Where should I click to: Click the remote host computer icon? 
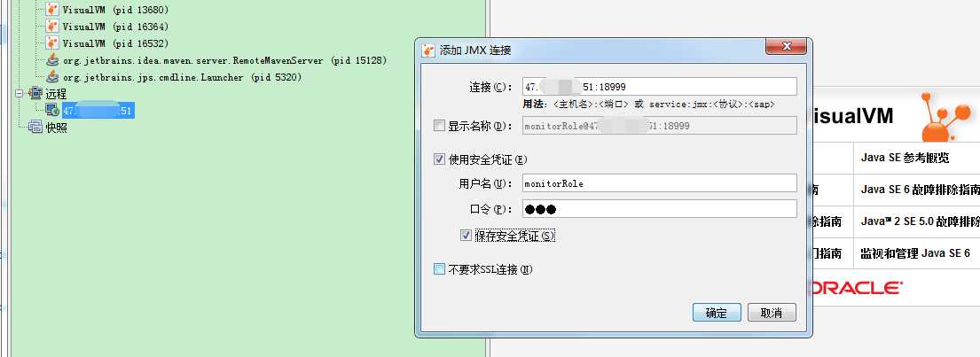point(53,111)
